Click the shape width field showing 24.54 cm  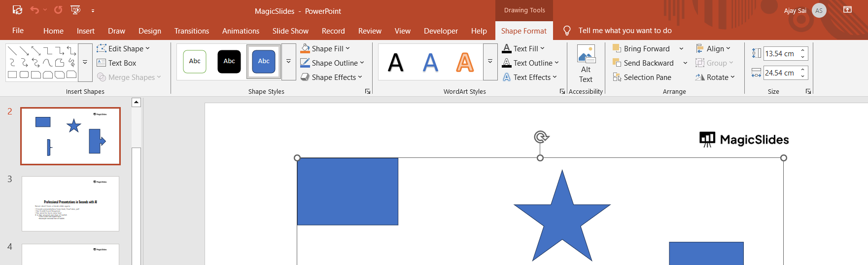[781, 73]
